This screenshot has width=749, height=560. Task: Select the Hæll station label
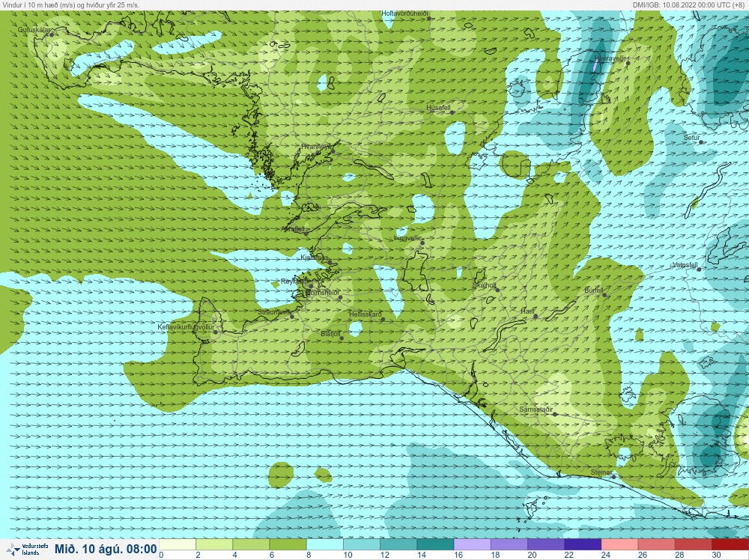point(527,311)
